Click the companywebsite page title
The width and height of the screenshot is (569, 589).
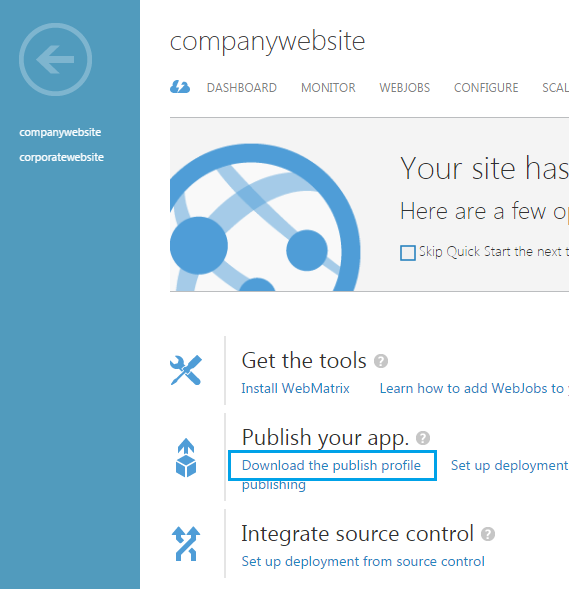[x=267, y=41]
